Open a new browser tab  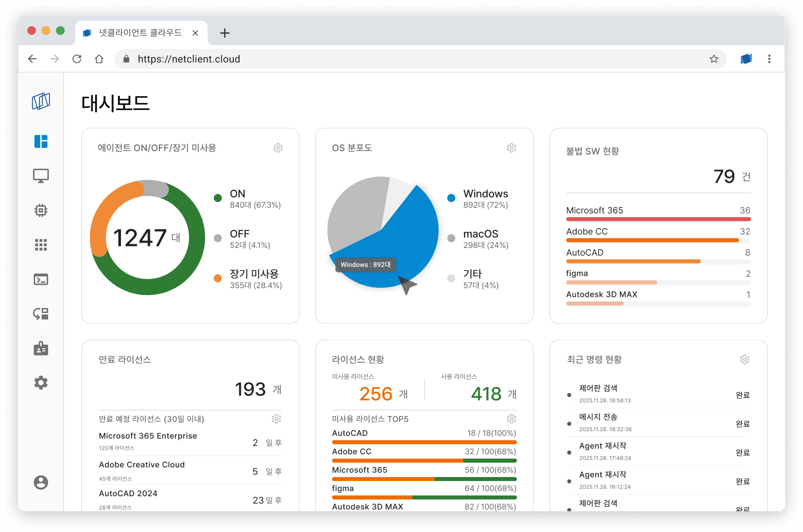point(225,33)
